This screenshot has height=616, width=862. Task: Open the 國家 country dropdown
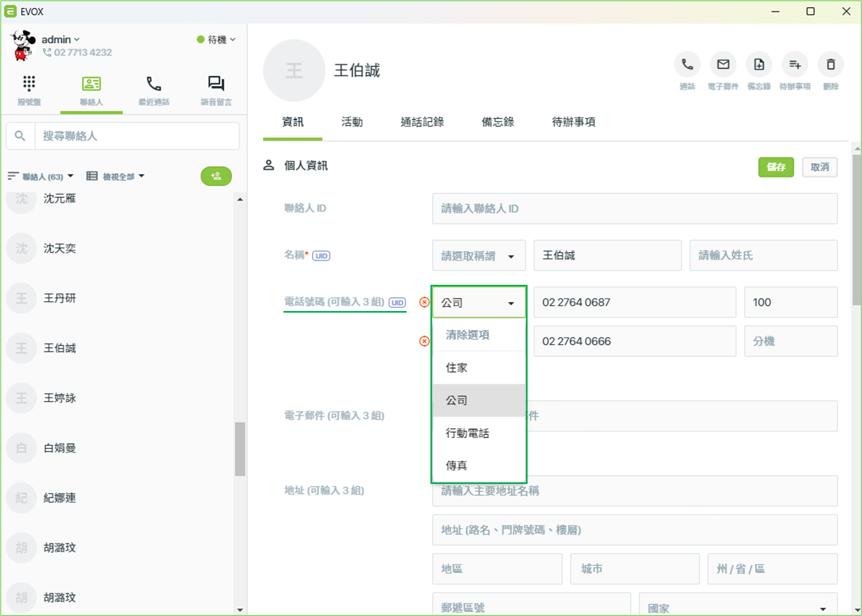[738, 605]
